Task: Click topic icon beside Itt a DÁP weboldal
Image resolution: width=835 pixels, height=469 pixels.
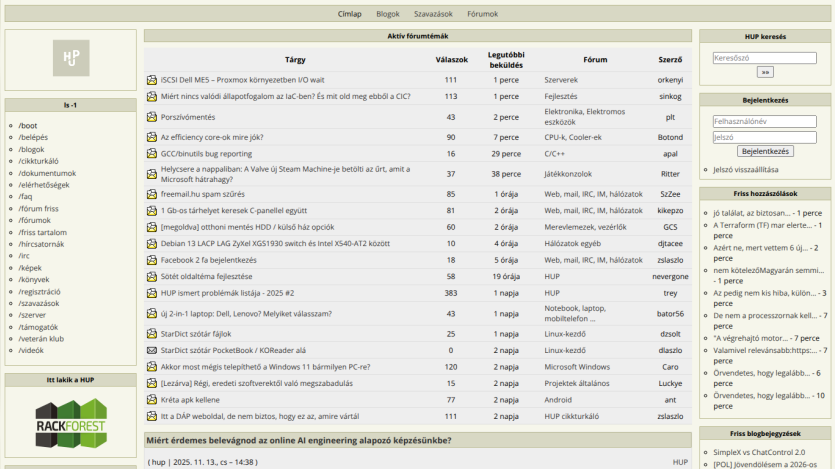Action: coord(152,416)
